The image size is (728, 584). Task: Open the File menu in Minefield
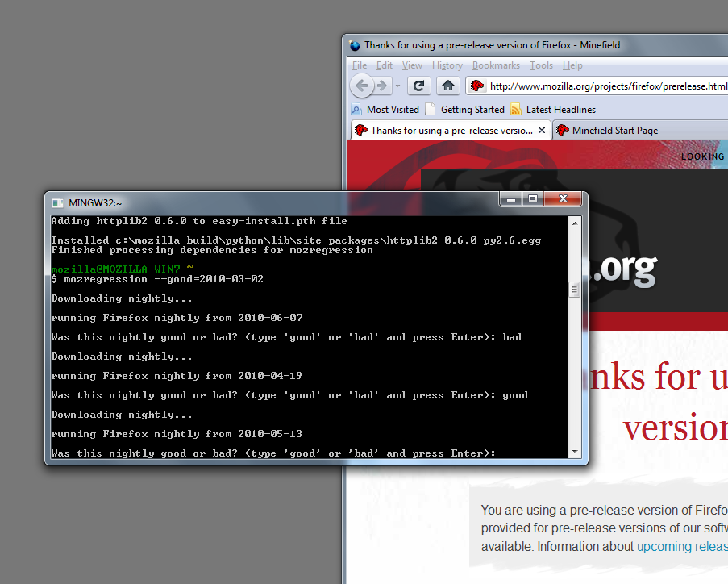[360, 65]
